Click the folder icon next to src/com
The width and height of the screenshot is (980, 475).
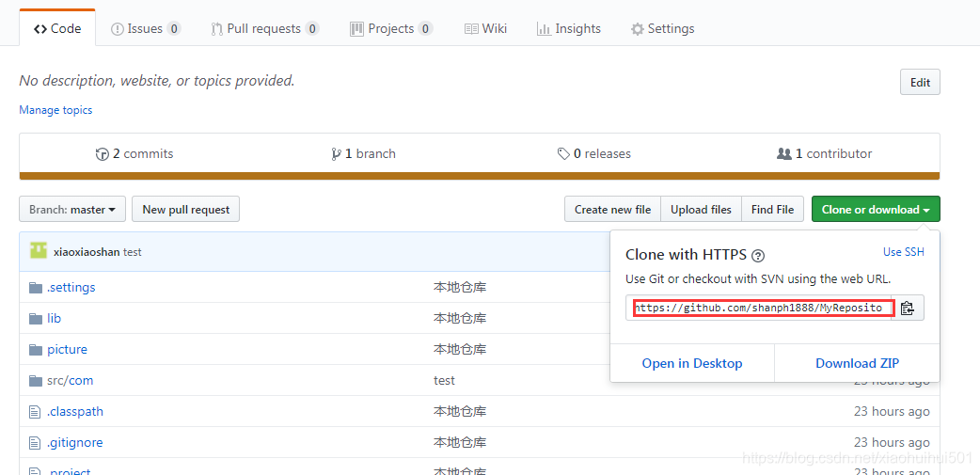pyautogui.click(x=36, y=381)
